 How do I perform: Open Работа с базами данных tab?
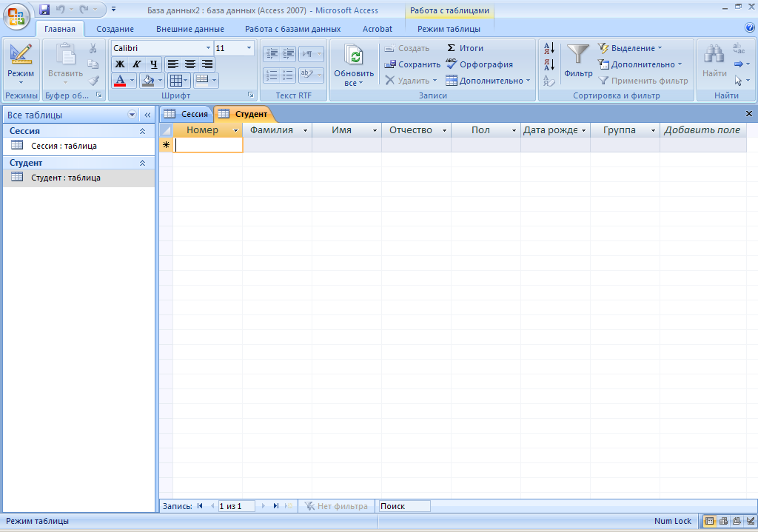coord(292,29)
